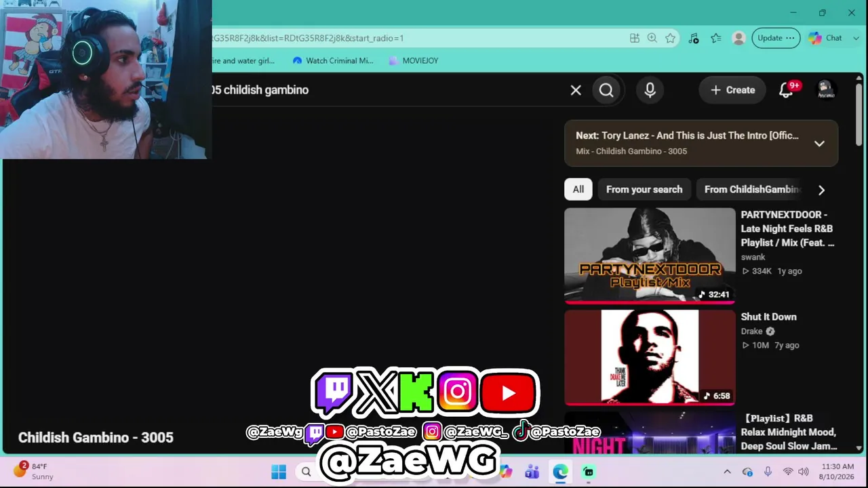Click the Create button on YouTube
The image size is (868, 488).
[x=732, y=90]
